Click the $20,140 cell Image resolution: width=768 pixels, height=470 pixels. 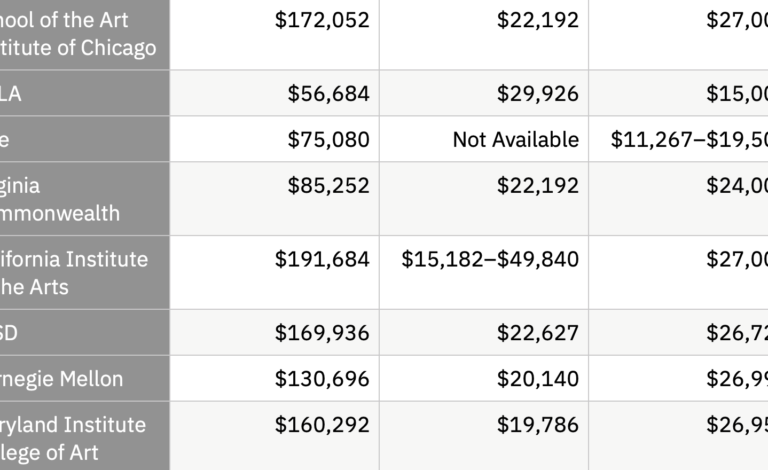[484, 378]
